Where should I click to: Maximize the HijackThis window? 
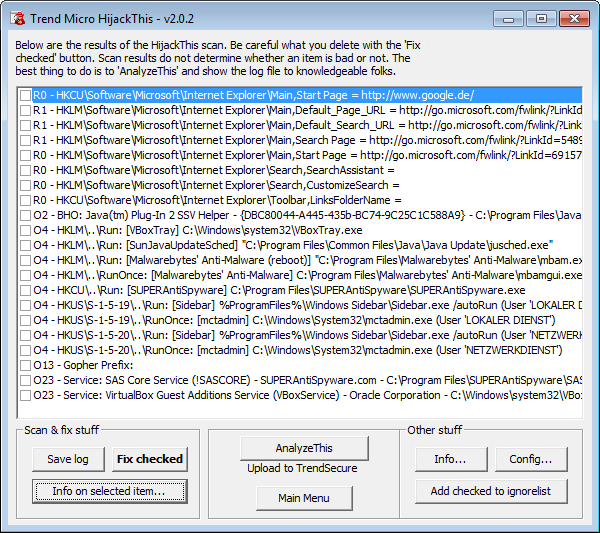coord(541,18)
